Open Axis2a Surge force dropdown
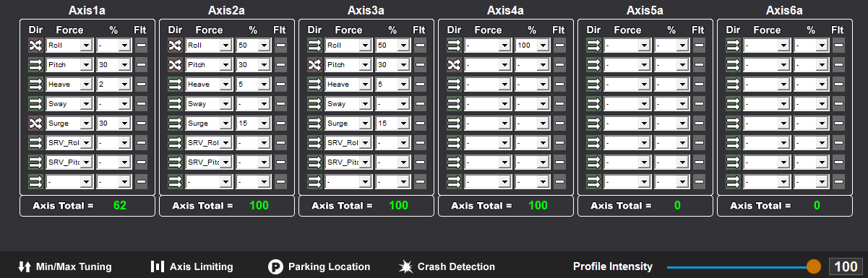The width and height of the screenshot is (868, 278). (209, 123)
